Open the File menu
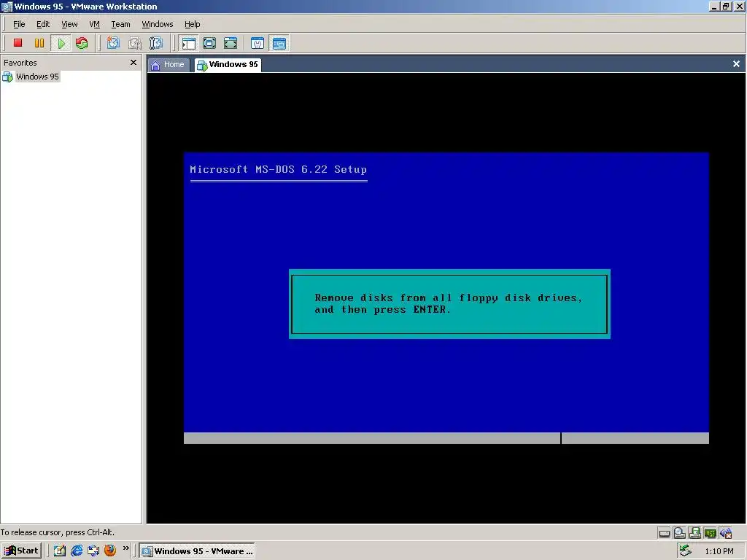 click(x=19, y=24)
